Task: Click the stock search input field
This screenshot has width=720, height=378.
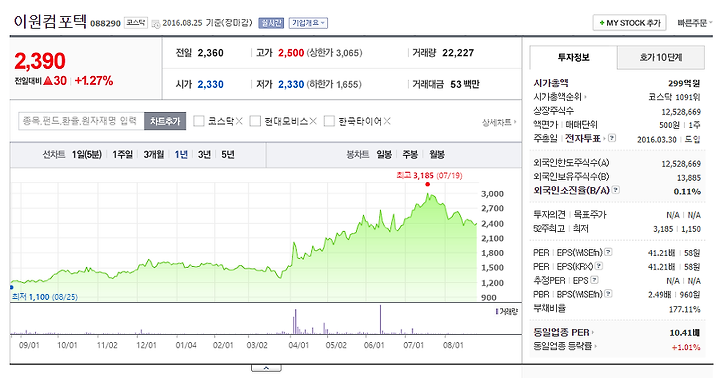Action: pyautogui.click(x=81, y=121)
